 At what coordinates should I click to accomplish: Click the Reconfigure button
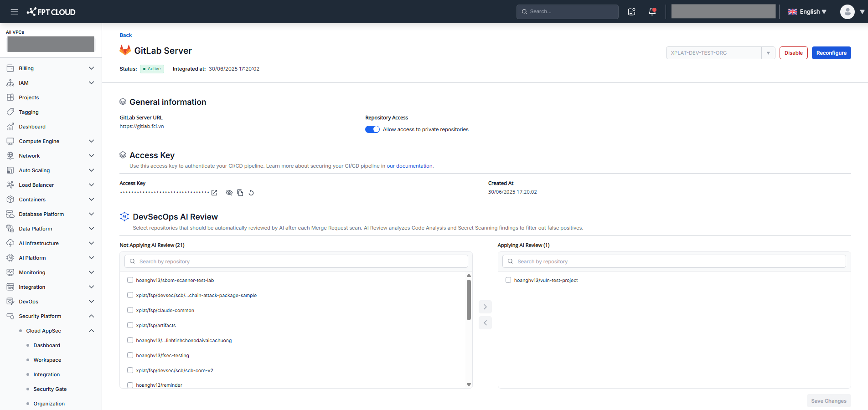click(x=831, y=53)
